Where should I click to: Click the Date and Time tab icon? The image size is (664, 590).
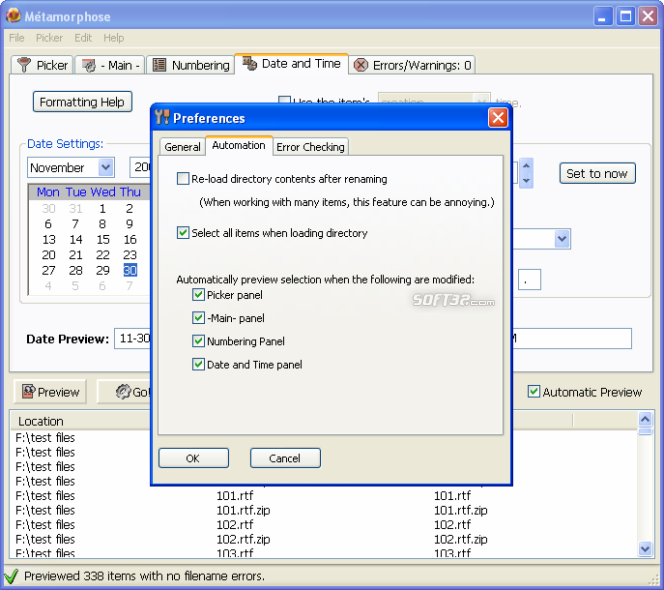pos(249,64)
